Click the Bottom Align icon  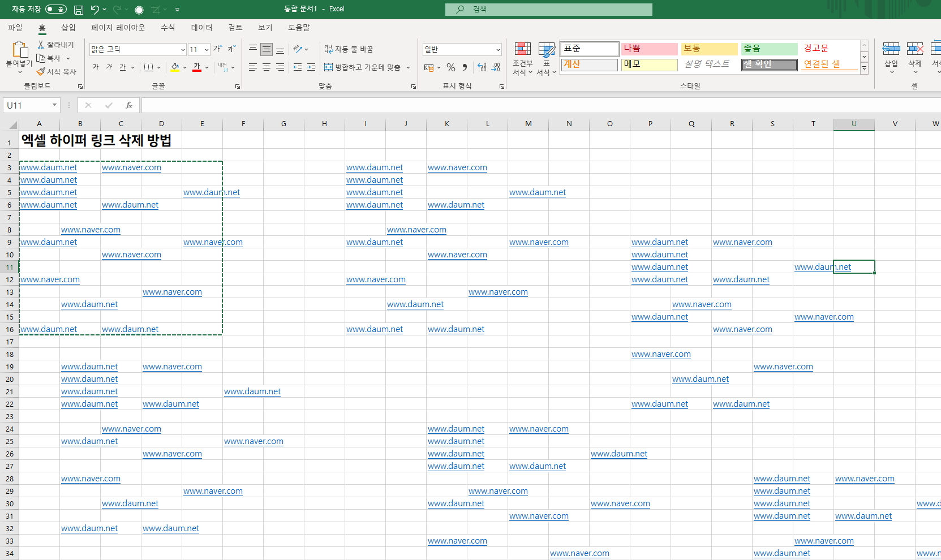tap(280, 49)
